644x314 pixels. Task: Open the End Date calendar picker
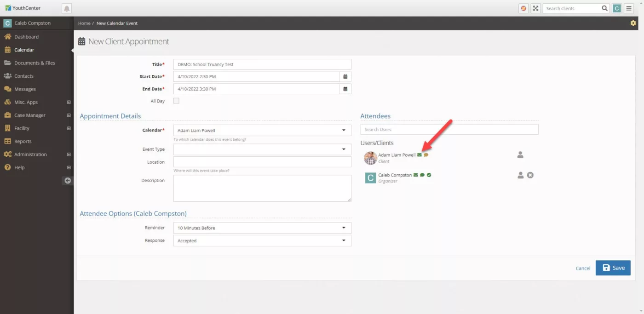[345, 89]
